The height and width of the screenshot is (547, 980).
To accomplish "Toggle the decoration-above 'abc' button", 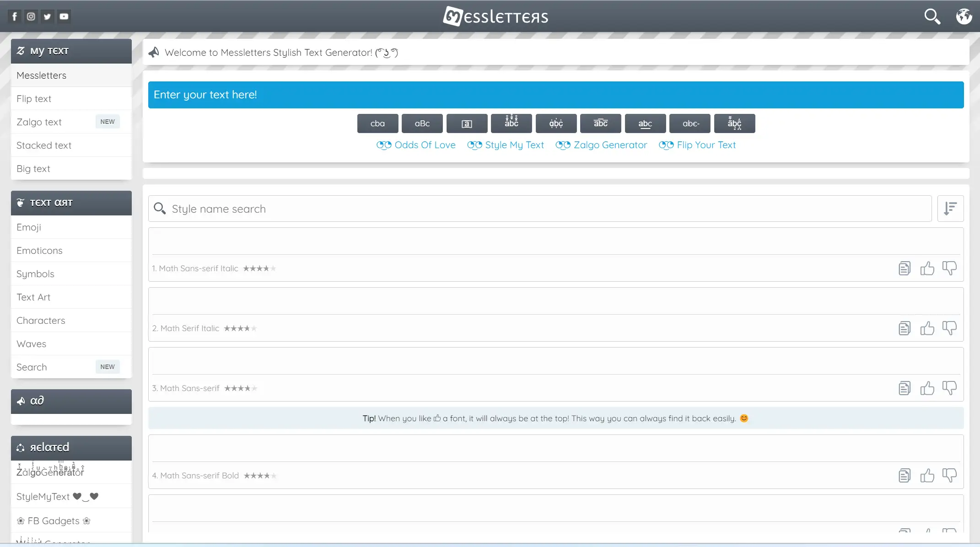I will click(512, 123).
